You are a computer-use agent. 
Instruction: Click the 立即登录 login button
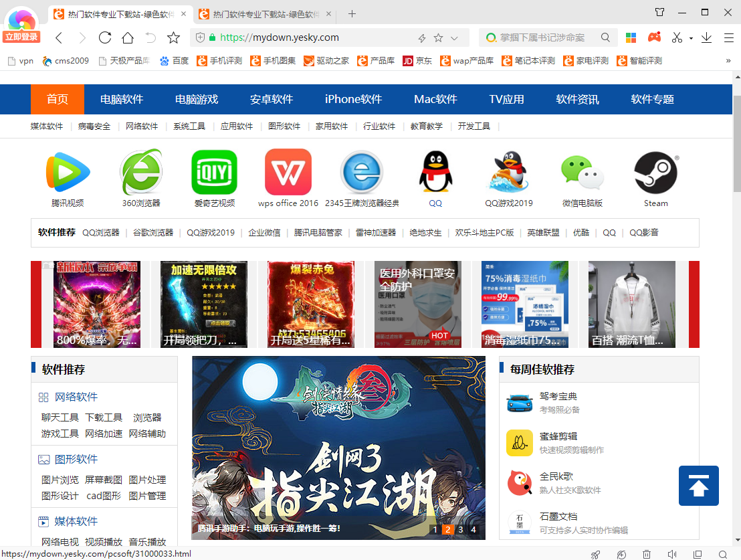pos(22,37)
